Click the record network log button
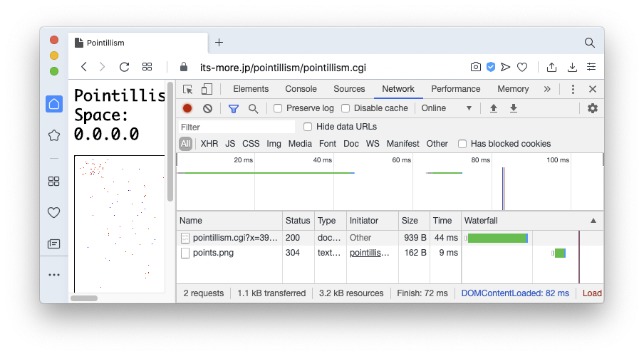Screen dimensions: 644x356 (187, 108)
